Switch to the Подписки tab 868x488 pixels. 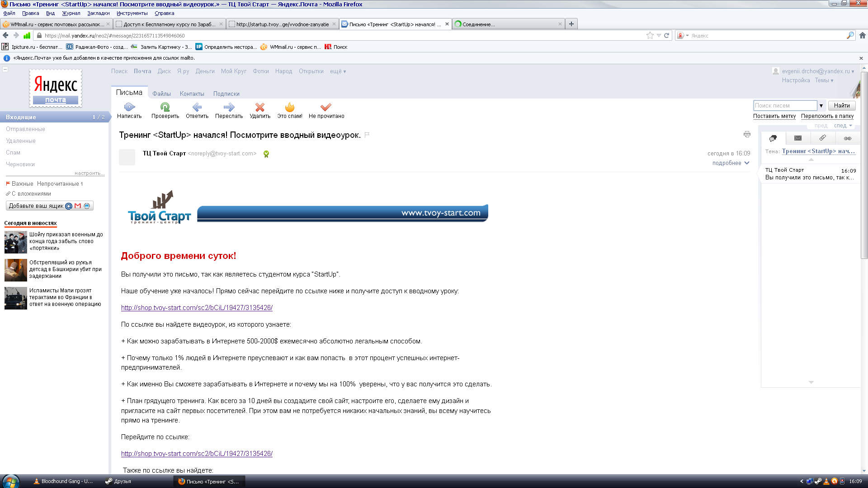click(x=226, y=94)
